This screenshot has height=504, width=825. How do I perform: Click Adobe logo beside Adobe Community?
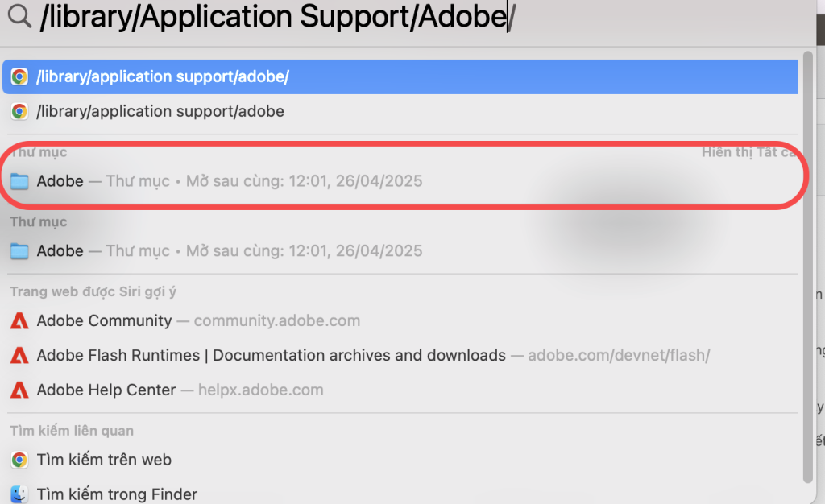click(19, 320)
